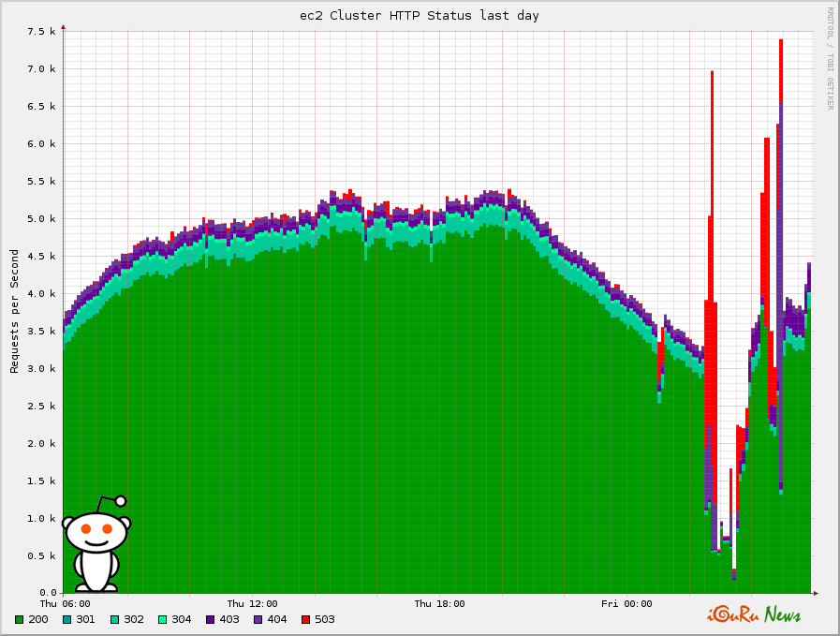
Task: Click the '0.0' y-axis origin label
Action: pyautogui.click(x=47, y=593)
